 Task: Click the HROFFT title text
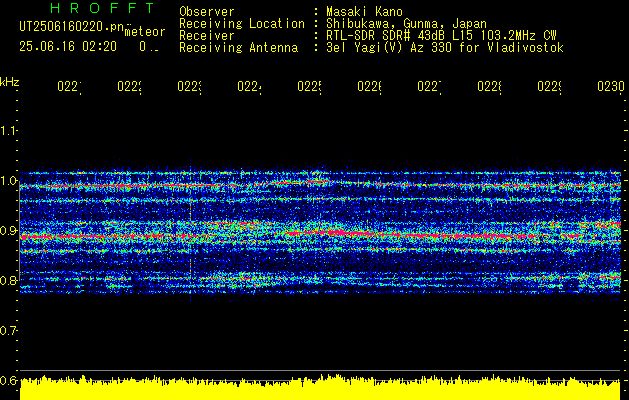[103, 8]
